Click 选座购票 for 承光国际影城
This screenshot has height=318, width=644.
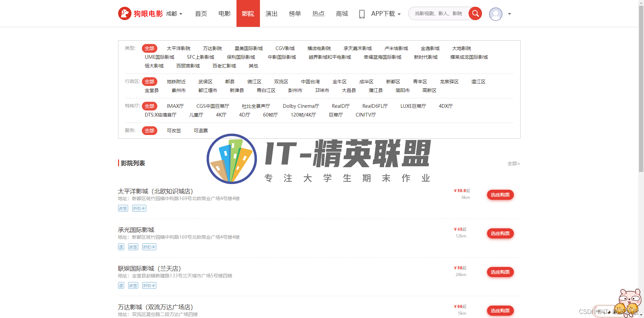500,233
